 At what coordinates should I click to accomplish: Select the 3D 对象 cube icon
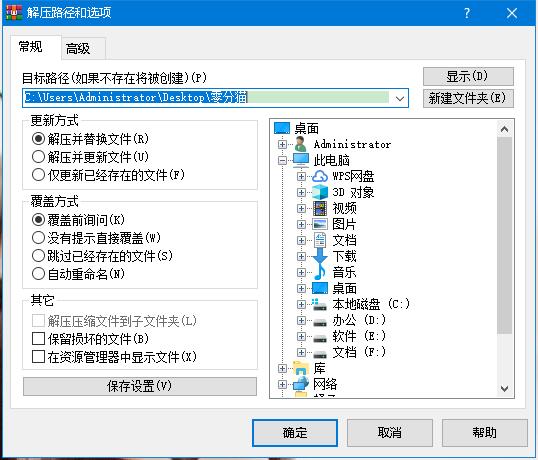click(x=320, y=192)
